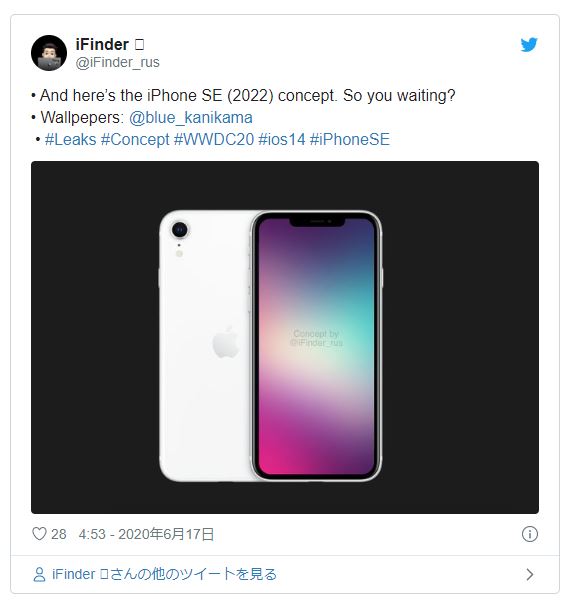Click the @iFinder_rus handle
Screen dimensions: 570x602
point(117,62)
